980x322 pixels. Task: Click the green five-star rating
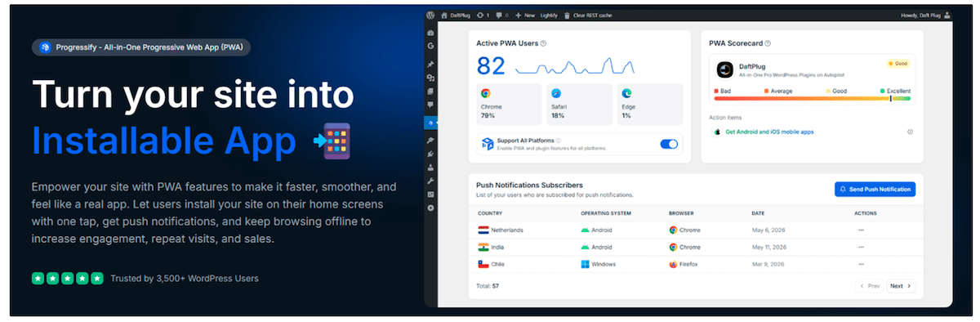point(68,279)
